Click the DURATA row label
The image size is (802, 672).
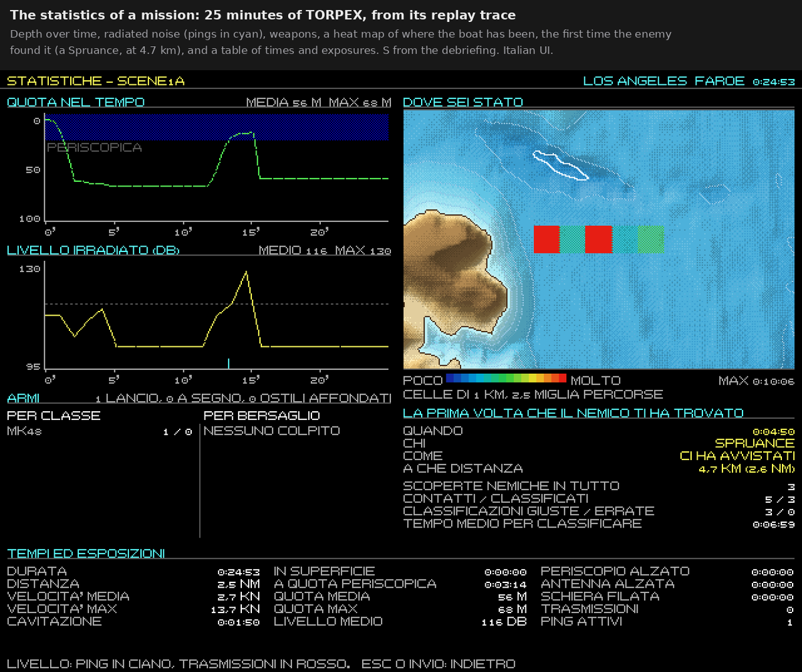[x=37, y=571]
